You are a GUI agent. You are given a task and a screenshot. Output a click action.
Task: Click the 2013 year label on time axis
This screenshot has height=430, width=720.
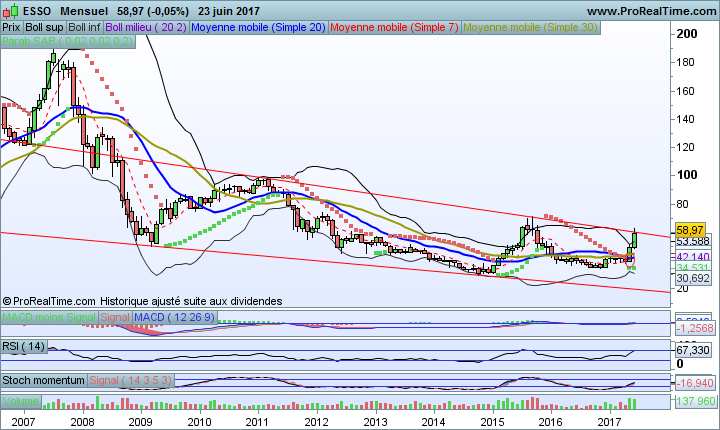(x=375, y=422)
